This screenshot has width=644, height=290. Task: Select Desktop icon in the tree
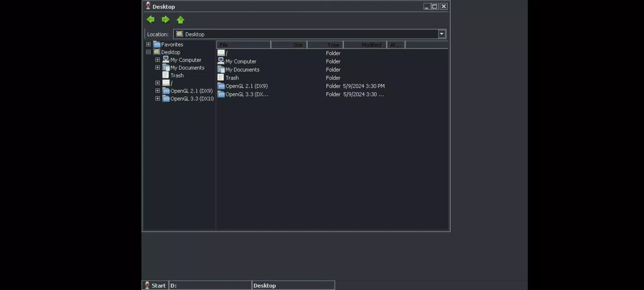click(157, 52)
